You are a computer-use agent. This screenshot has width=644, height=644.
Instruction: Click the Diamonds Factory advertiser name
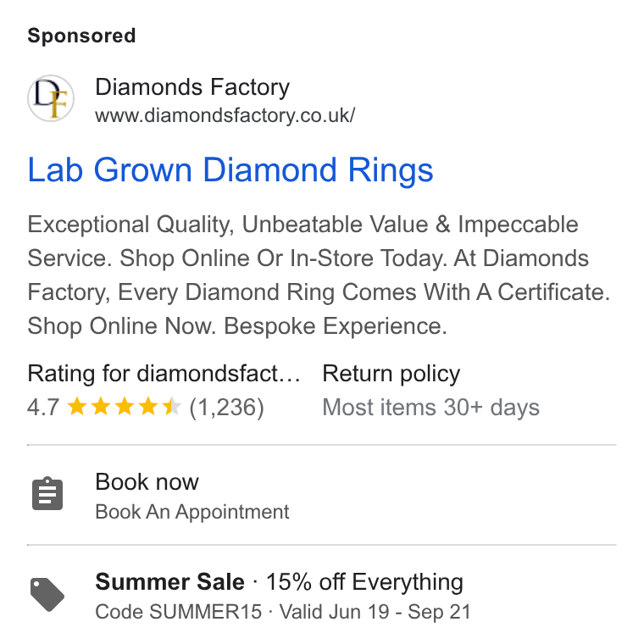[192, 87]
